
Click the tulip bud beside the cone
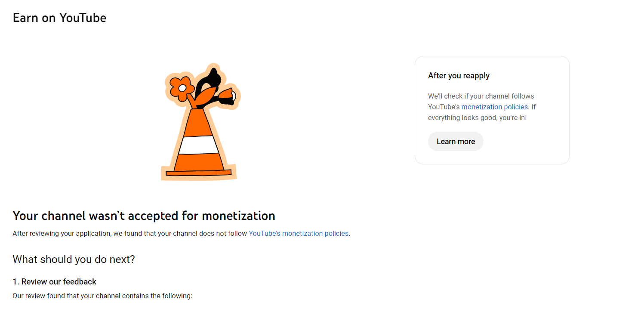point(226,96)
